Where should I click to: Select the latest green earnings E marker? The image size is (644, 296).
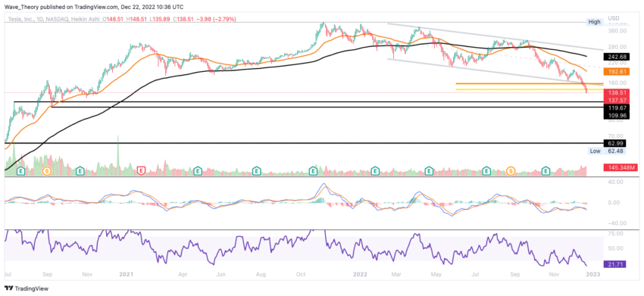[x=546, y=170]
